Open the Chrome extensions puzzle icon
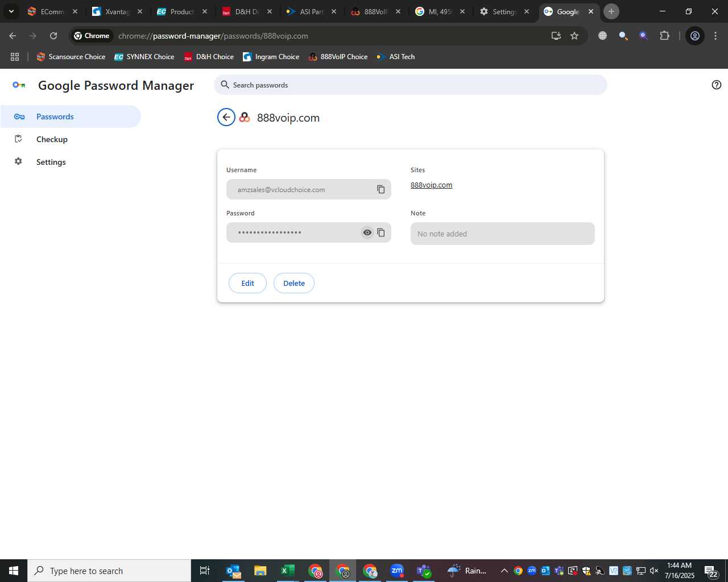The height and width of the screenshot is (582, 728). point(664,36)
